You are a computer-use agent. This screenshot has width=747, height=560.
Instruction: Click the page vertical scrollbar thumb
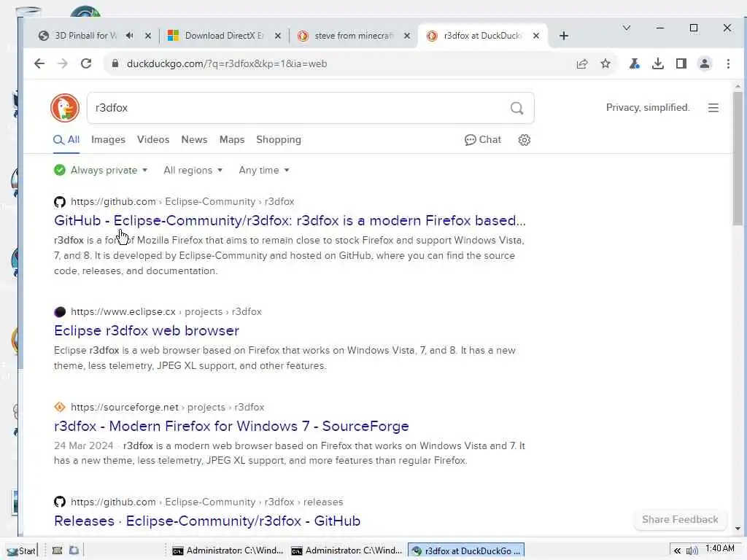738,158
